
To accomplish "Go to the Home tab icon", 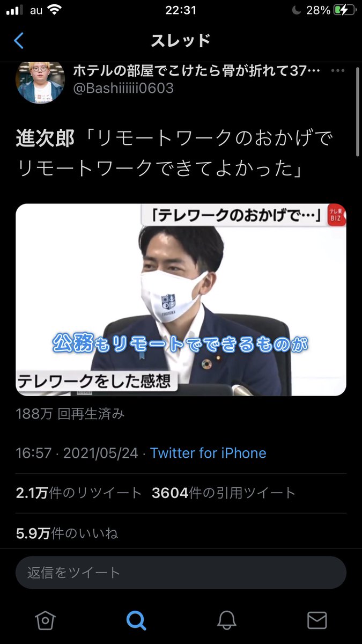I will 45,620.
